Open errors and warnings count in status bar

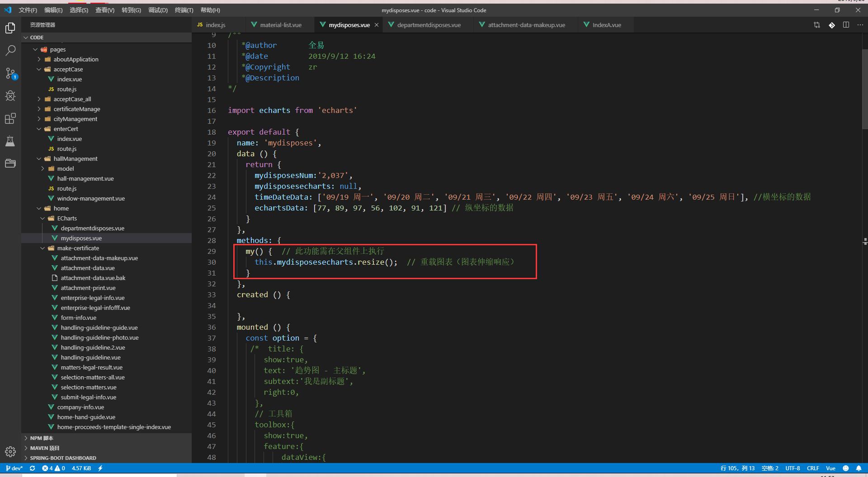point(54,468)
